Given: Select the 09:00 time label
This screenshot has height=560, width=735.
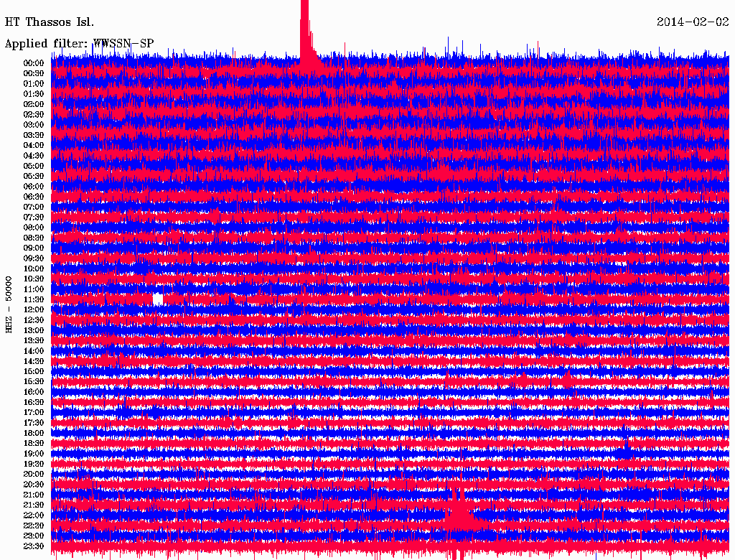Looking at the screenshot, I should click(x=33, y=248).
